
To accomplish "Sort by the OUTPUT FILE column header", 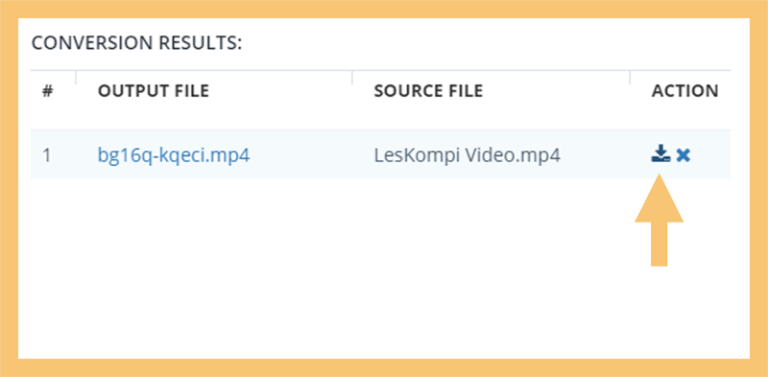I will click(x=153, y=91).
